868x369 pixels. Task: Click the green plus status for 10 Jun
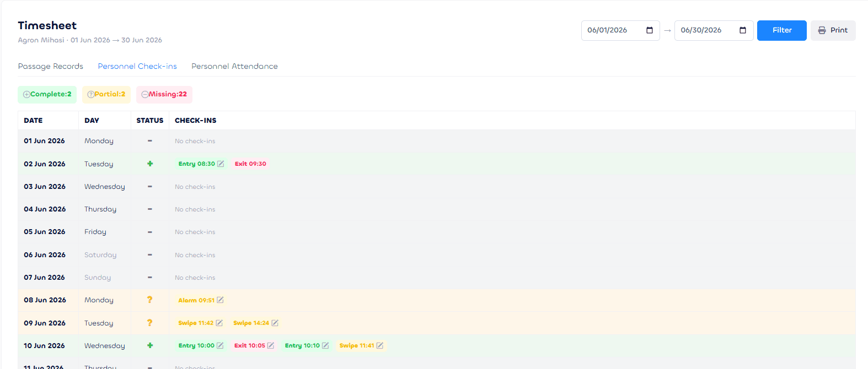point(150,345)
